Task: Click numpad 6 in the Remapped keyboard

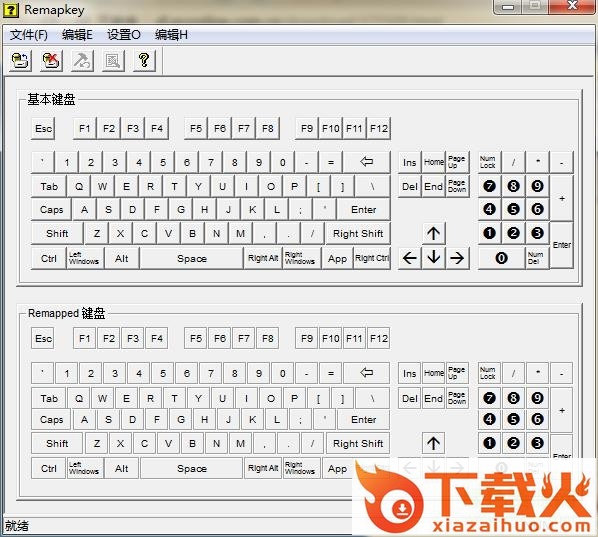Action: tap(537, 420)
